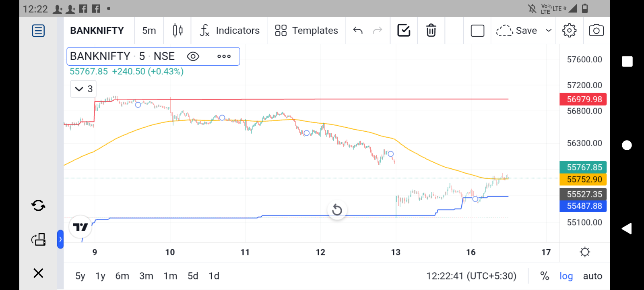Open the hamburger menu icon
This screenshot has width=644, height=290.
point(38,31)
